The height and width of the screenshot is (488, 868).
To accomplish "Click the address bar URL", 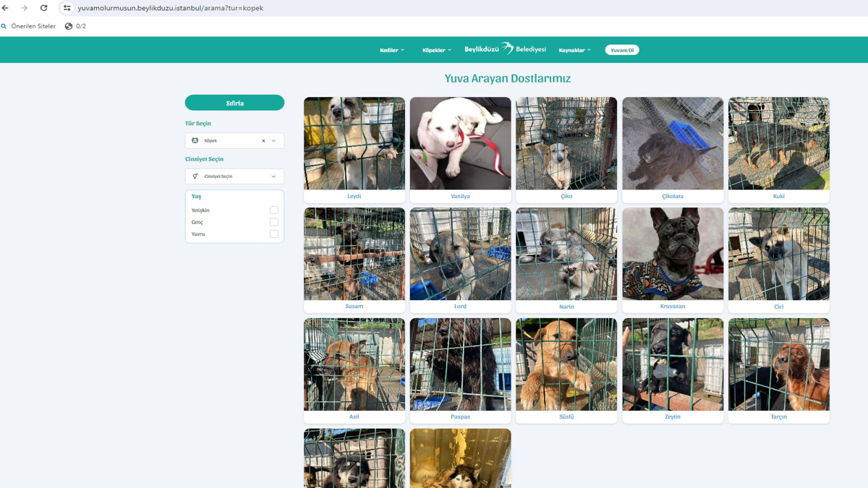I will click(x=171, y=8).
